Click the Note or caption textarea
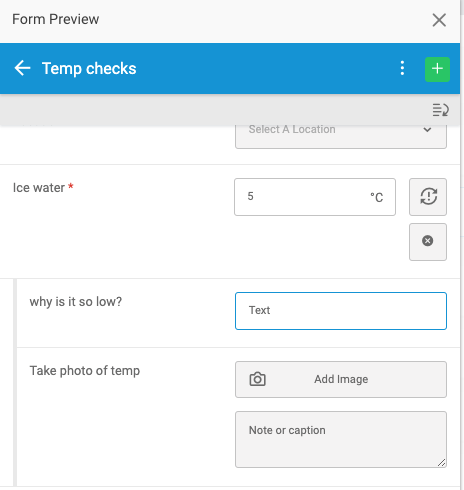This screenshot has width=464, height=490. (x=341, y=439)
